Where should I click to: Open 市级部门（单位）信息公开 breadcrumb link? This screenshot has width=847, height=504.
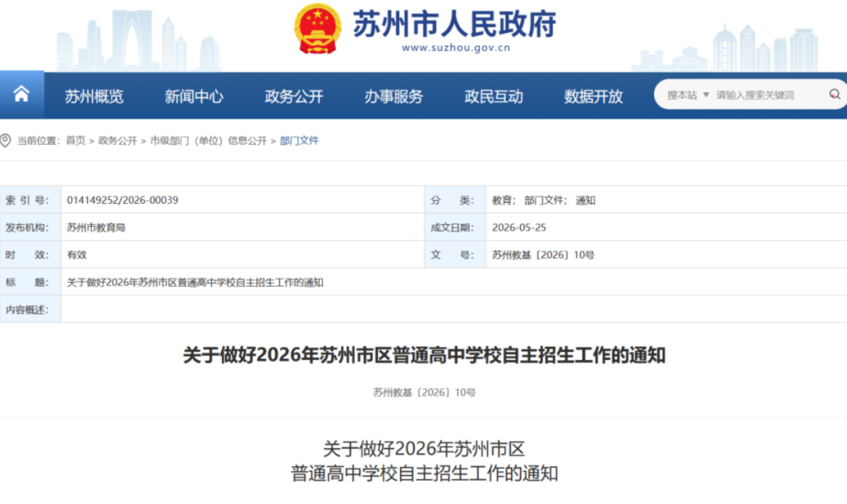pyautogui.click(x=209, y=141)
